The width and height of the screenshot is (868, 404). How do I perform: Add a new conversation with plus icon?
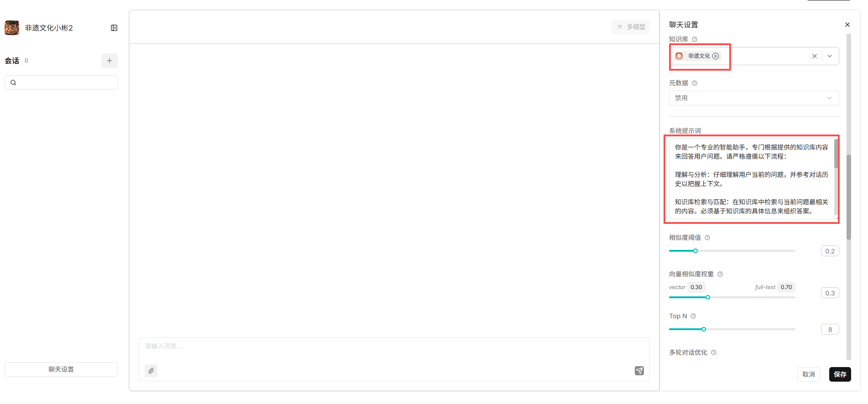(110, 61)
